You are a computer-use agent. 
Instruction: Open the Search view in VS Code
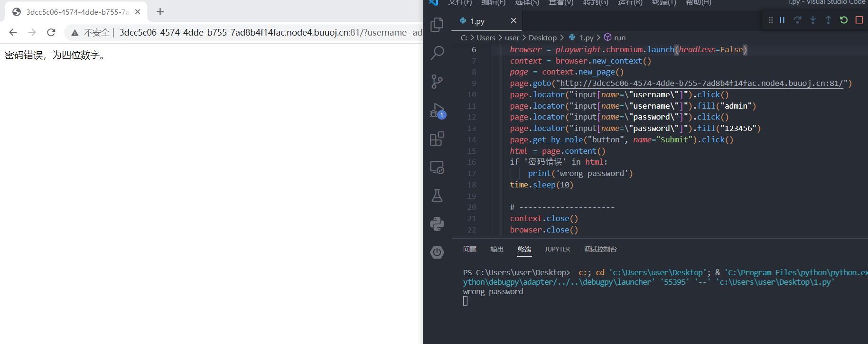437,53
